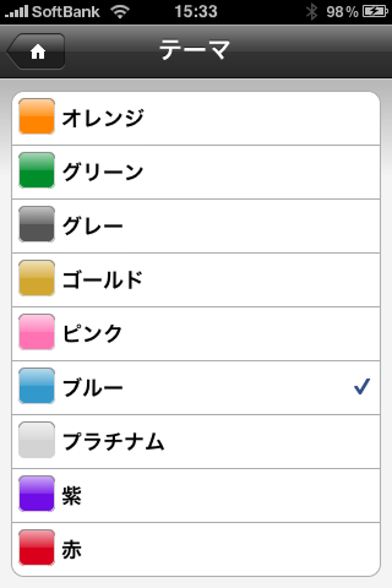Tap the red theme swatch icon
This screenshot has width=392, height=588.
tap(37, 547)
